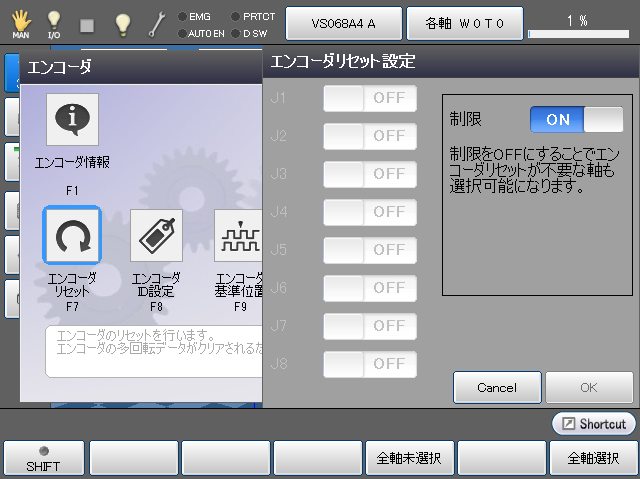Open the エンコーダ情報 info icon
This screenshot has width=640, height=479.
click(x=72, y=120)
